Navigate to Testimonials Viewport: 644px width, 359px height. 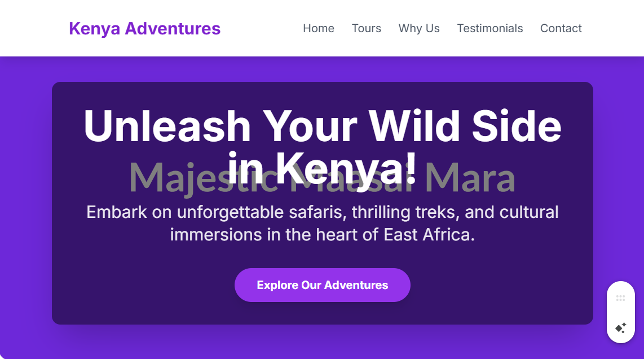pos(490,28)
